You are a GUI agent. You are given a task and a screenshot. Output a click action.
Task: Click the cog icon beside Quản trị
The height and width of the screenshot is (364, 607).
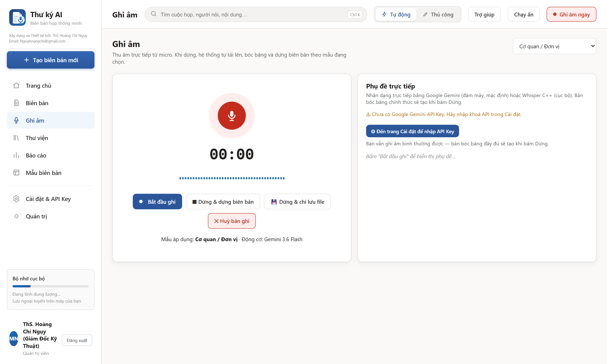[16, 216]
